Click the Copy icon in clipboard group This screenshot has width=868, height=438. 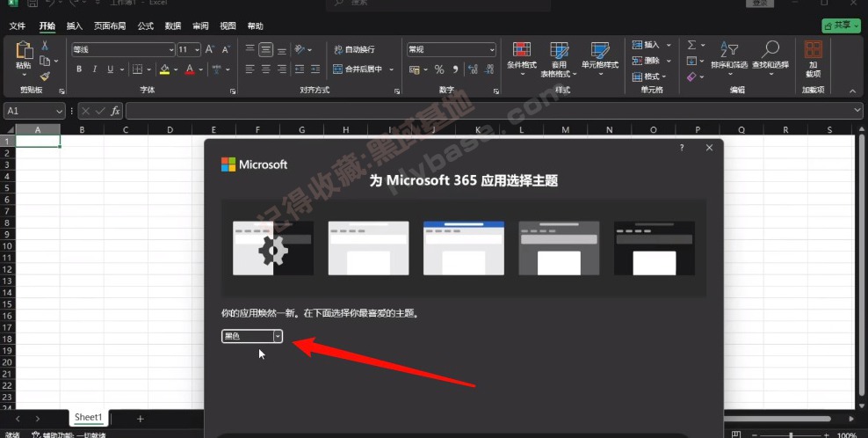[x=45, y=61]
